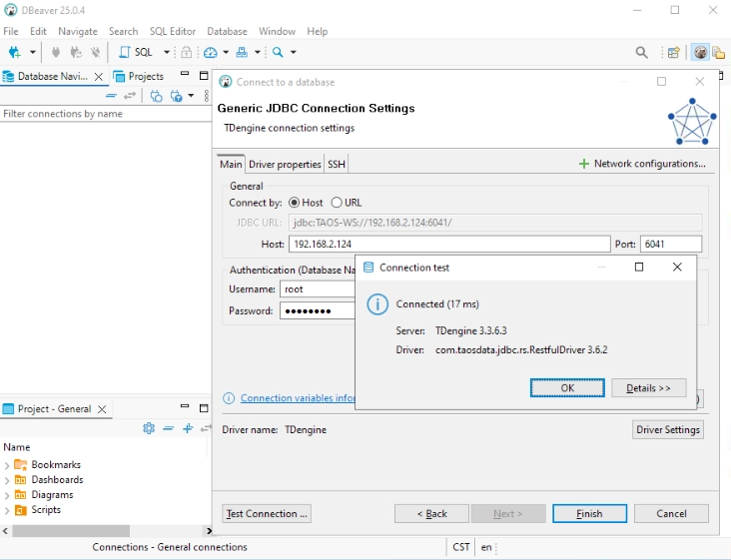Open the Navigate menu
This screenshot has height=560, width=731.
78,31
